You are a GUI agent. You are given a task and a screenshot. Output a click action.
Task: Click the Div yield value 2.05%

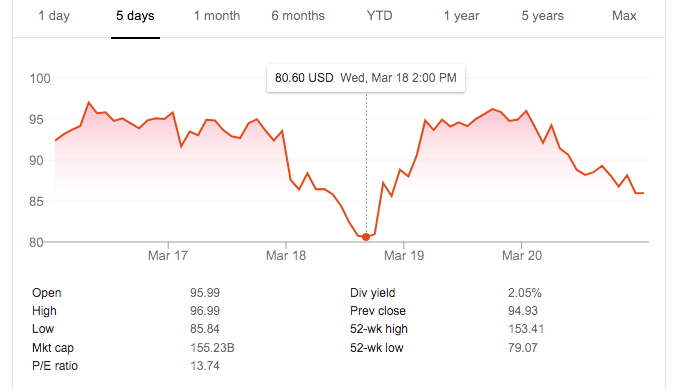click(525, 293)
